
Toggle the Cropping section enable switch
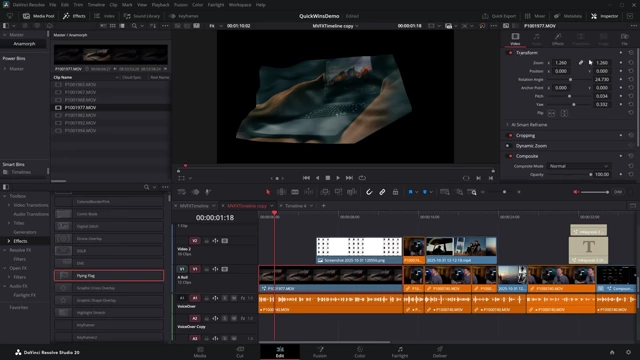tap(510, 136)
